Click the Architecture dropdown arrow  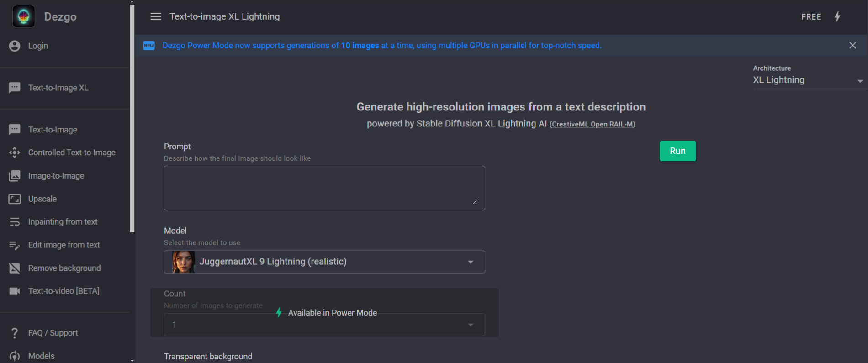[860, 81]
